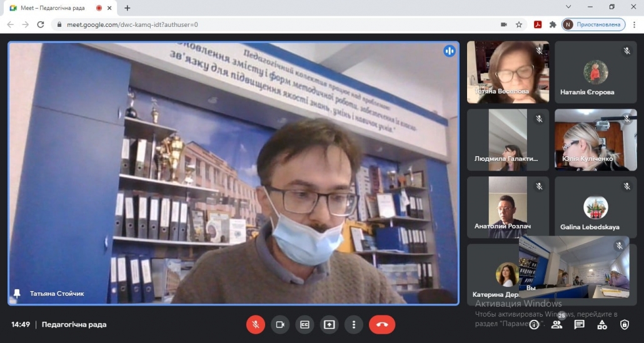Bookmark this page with the star icon
644x343 pixels.
(x=519, y=24)
